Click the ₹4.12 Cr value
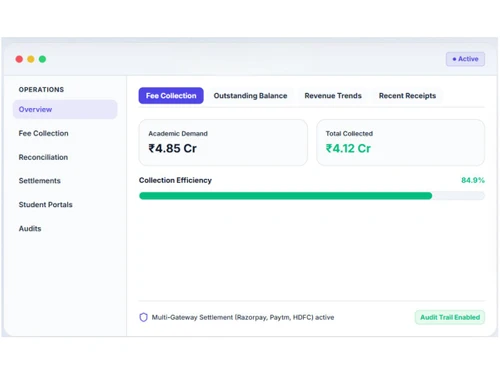This screenshot has height=375, width=500. [348, 148]
